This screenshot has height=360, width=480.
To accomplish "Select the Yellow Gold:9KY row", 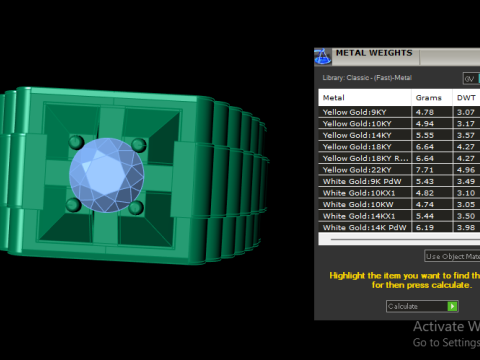I will point(399,112).
